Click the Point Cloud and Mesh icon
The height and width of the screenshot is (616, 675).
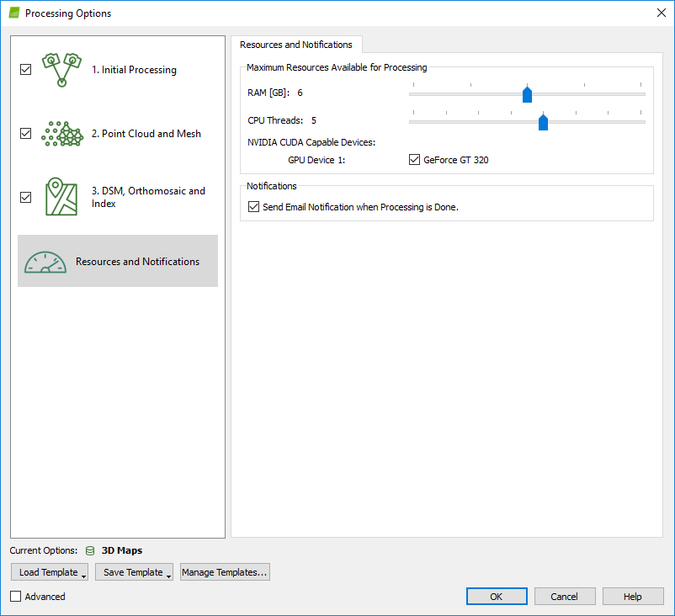[x=61, y=134]
